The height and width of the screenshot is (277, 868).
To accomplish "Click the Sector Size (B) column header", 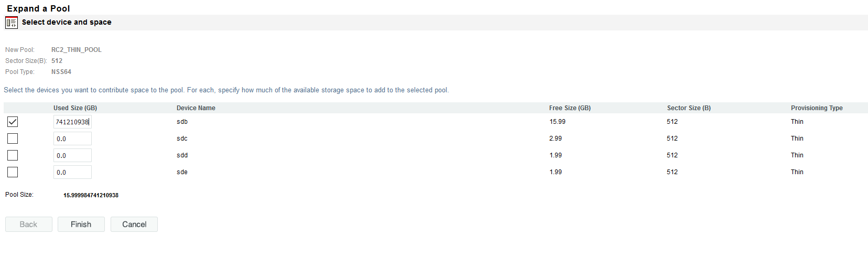I will [689, 108].
